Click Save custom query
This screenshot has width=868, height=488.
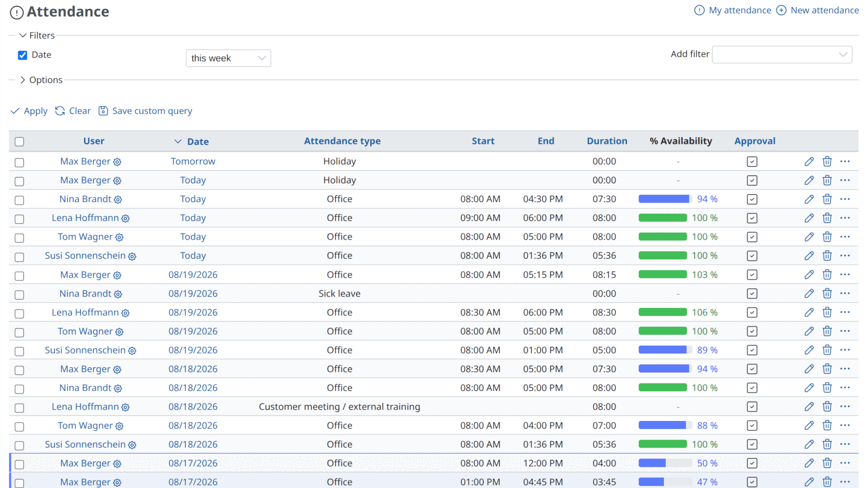click(x=145, y=111)
